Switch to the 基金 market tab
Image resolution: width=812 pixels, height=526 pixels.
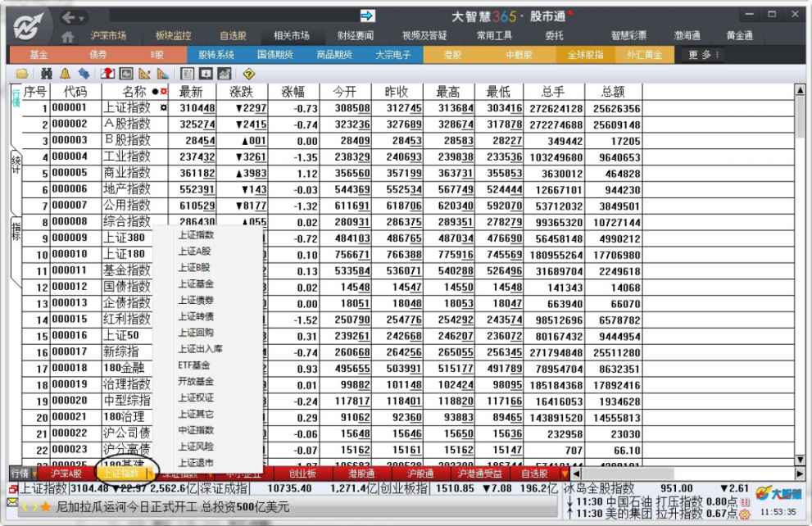pyautogui.click(x=39, y=55)
